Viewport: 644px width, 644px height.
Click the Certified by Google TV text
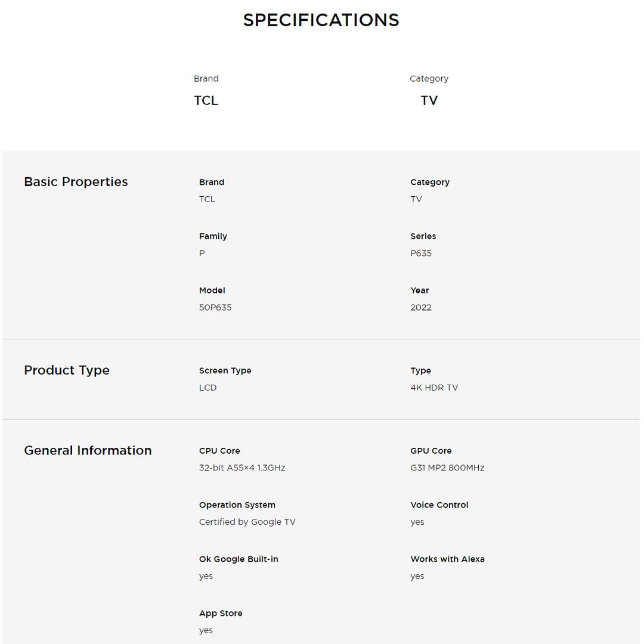(x=247, y=522)
